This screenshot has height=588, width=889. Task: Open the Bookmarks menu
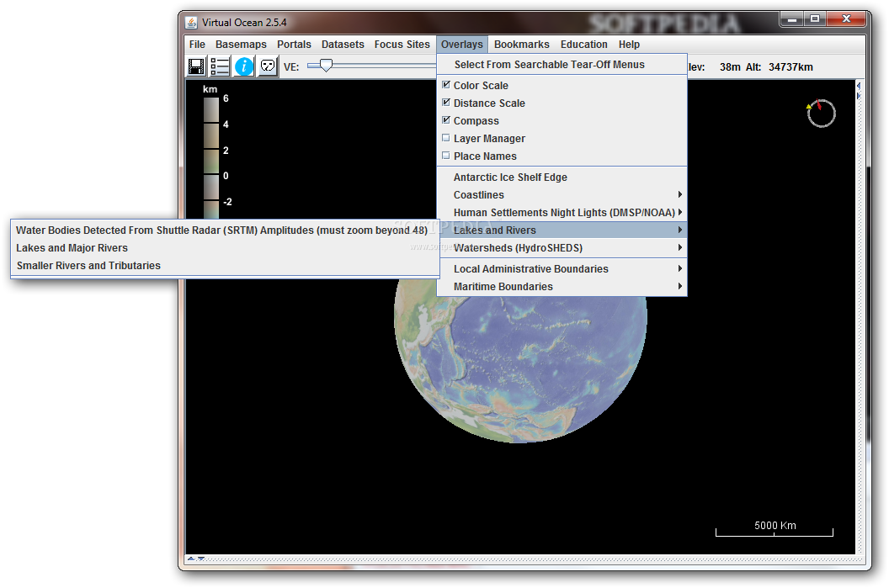(522, 45)
